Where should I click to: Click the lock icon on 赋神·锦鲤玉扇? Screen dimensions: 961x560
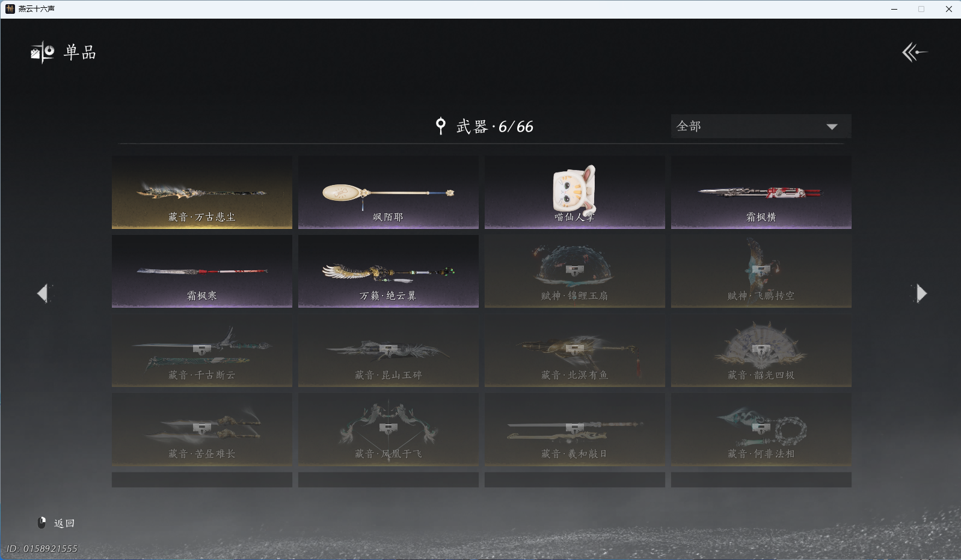[x=574, y=270]
